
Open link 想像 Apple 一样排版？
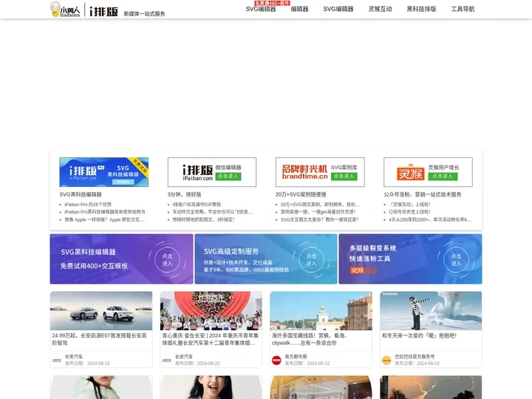point(104,219)
